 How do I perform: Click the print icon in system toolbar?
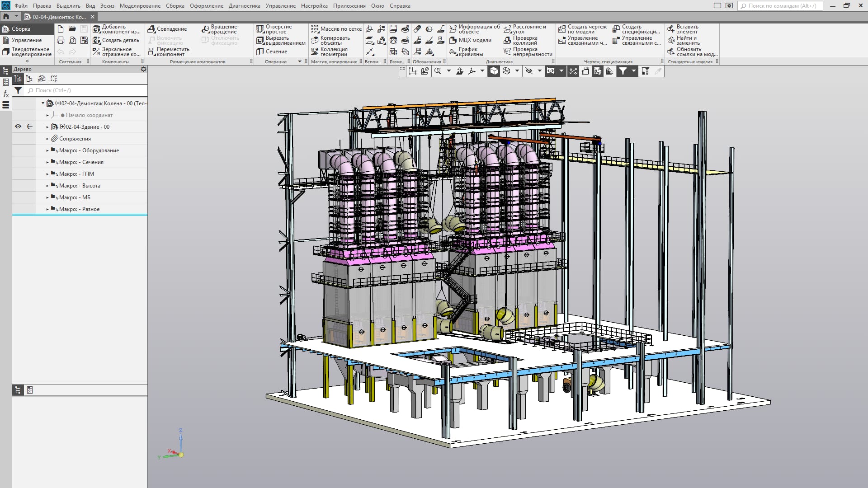61,40
